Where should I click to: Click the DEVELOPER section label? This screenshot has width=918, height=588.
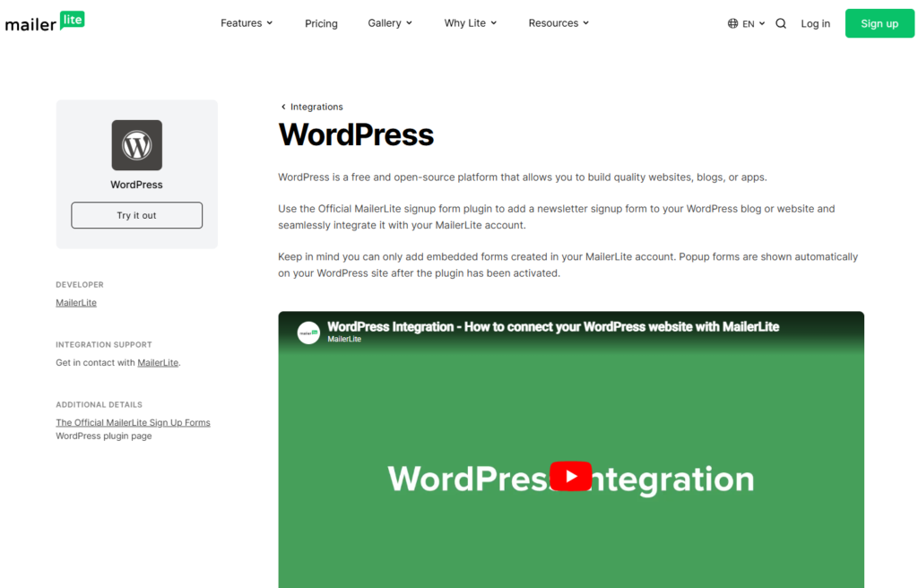pyautogui.click(x=80, y=285)
